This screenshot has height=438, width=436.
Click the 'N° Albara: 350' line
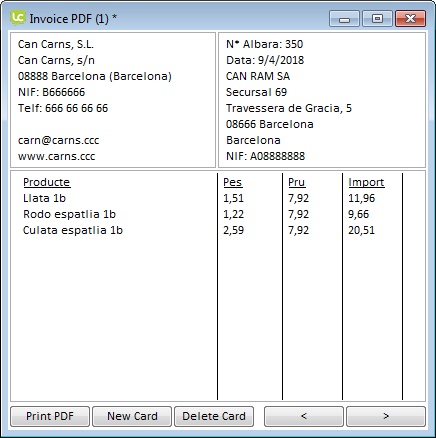click(x=264, y=44)
